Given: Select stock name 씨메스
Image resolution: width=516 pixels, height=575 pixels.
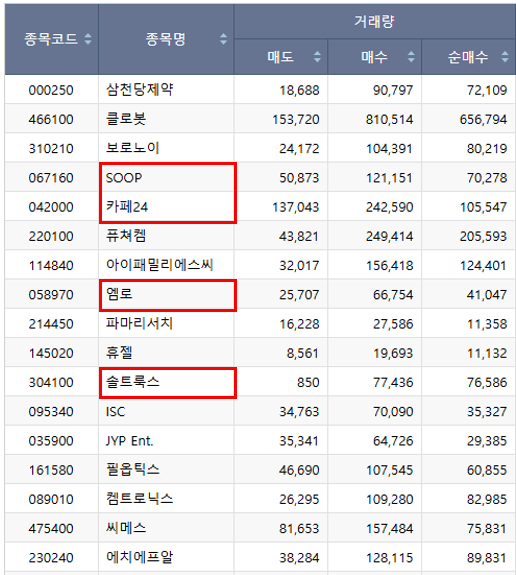Looking at the screenshot, I should coord(126,528).
